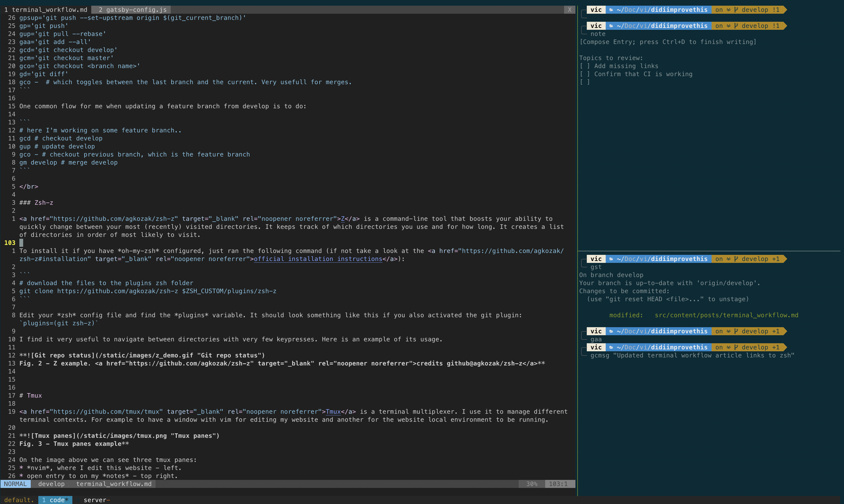Click the line "gd='git diff'"
Image resolution: width=844 pixels, height=504 pixels.
[x=44, y=74]
